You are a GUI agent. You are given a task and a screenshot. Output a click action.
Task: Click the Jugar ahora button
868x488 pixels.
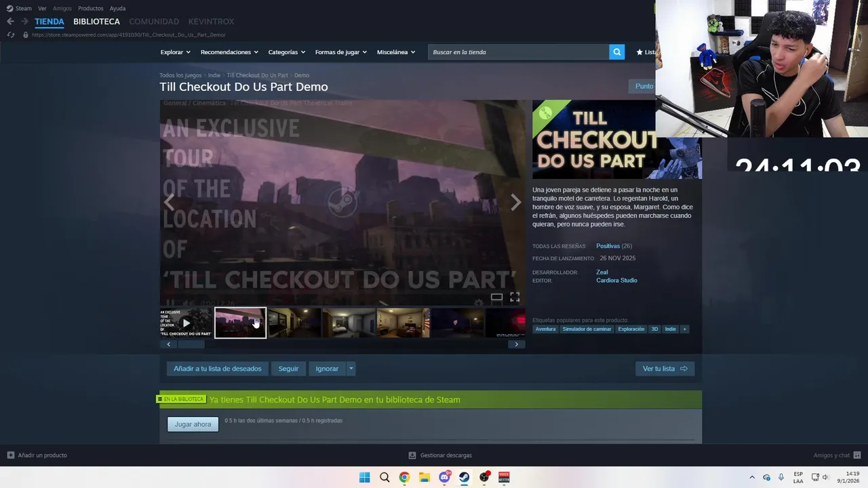193,424
